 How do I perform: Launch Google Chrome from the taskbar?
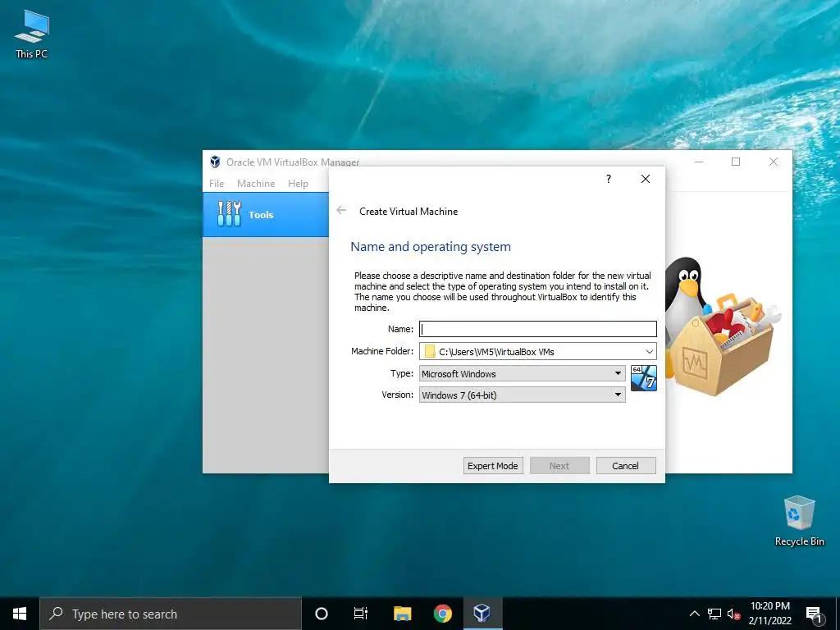(442, 614)
